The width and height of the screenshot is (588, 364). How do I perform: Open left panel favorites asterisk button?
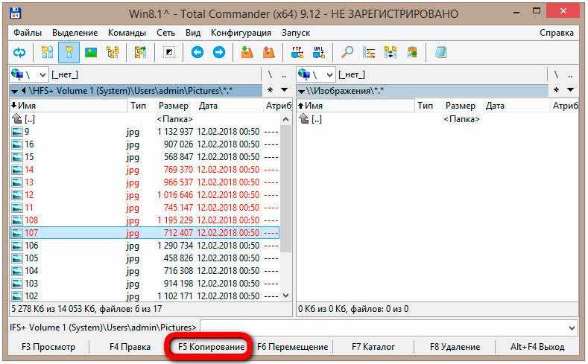point(270,90)
